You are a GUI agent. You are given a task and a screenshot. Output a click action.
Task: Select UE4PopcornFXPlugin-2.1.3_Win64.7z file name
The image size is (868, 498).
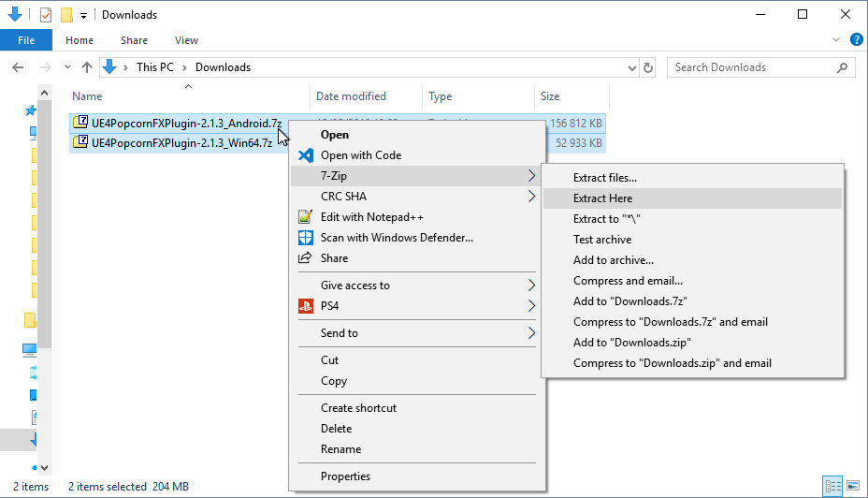click(182, 143)
